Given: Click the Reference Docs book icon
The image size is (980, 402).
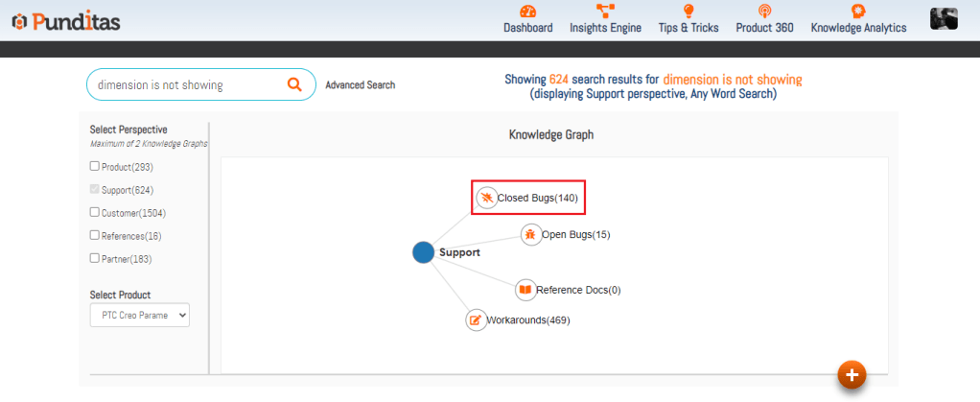Looking at the screenshot, I should click(525, 290).
